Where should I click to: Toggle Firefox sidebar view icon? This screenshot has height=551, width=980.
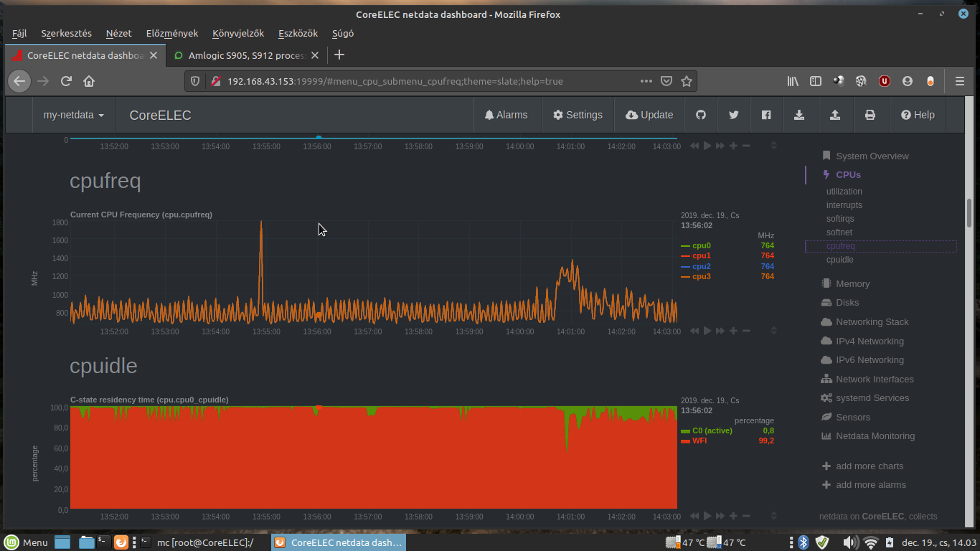click(x=816, y=81)
